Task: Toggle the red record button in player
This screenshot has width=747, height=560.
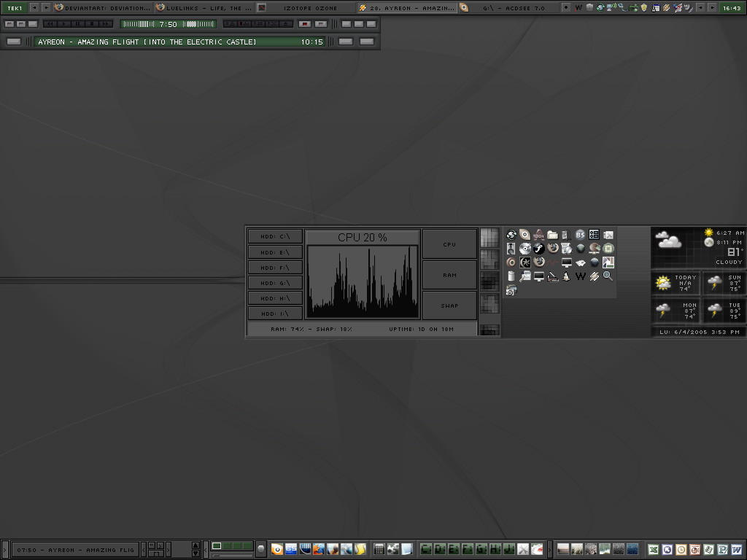Action: (x=306, y=24)
